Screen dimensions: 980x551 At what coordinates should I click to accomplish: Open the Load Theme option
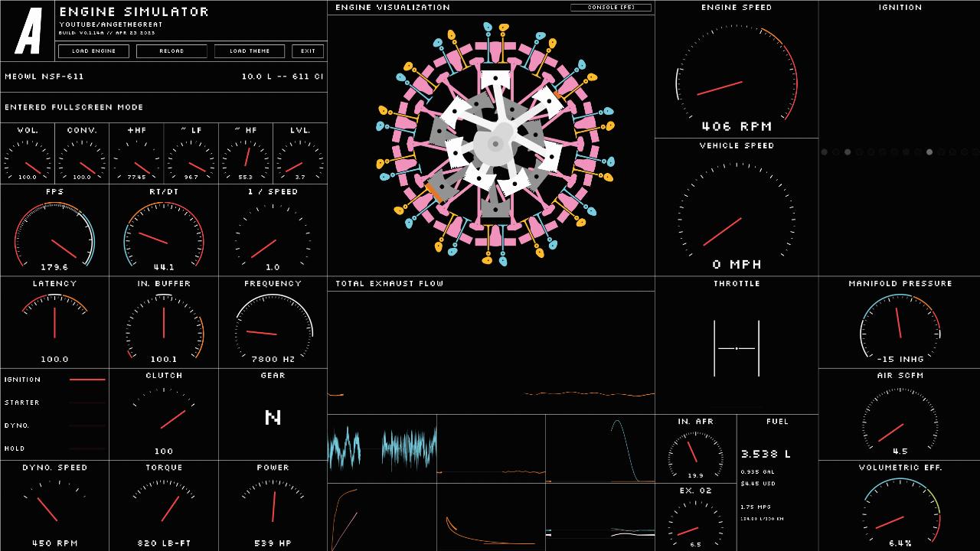(x=249, y=51)
